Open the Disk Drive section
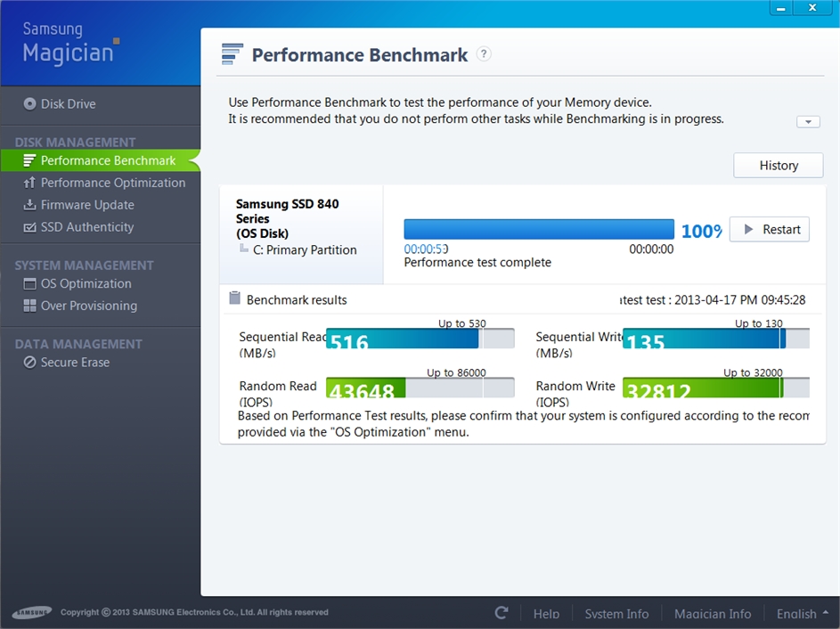The height and width of the screenshot is (629, 840). click(60, 104)
